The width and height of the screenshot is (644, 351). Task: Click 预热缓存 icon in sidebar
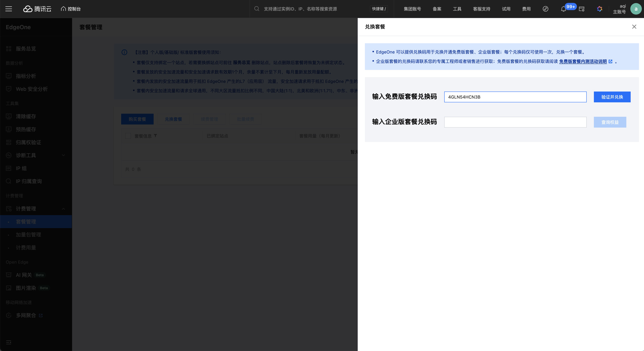(9, 129)
